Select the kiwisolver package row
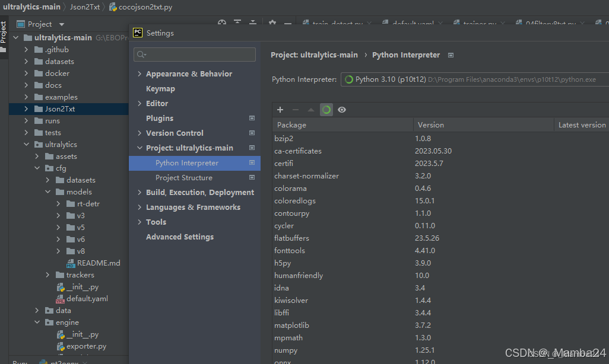609x364 pixels. coord(441,301)
